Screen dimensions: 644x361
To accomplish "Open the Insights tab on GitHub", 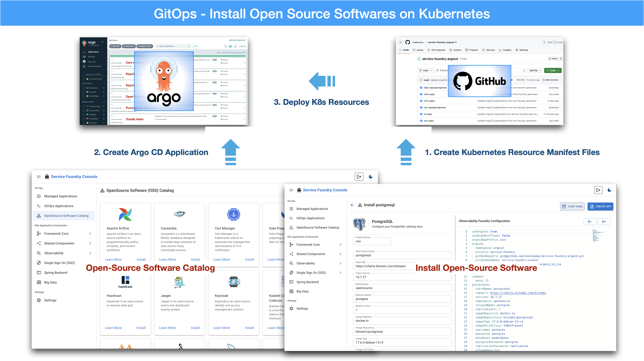I will 505,50.
